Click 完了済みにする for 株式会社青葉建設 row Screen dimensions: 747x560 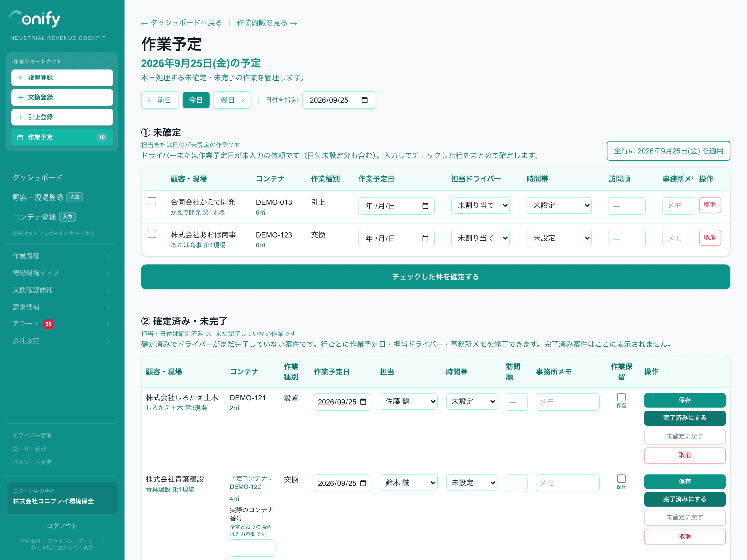coord(684,499)
